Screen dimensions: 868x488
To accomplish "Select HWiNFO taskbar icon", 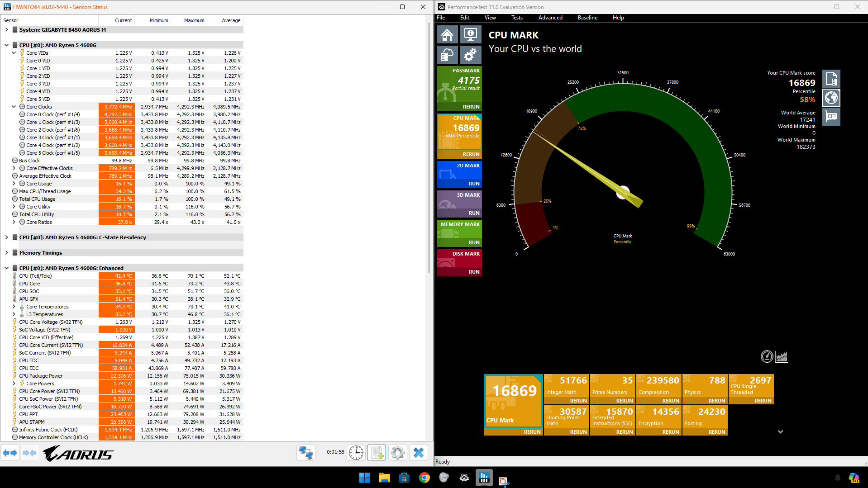I will tap(484, 478).
